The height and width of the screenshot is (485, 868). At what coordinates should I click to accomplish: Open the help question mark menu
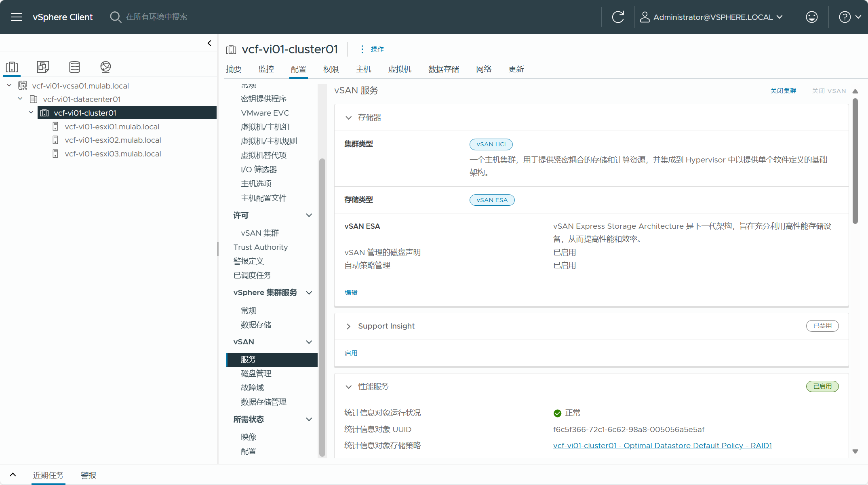click(850, 17)
